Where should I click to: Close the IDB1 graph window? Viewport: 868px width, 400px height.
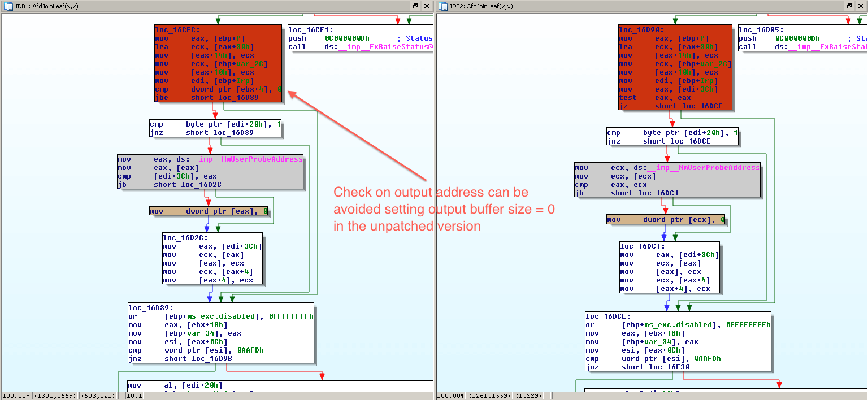tap(427, 6)
